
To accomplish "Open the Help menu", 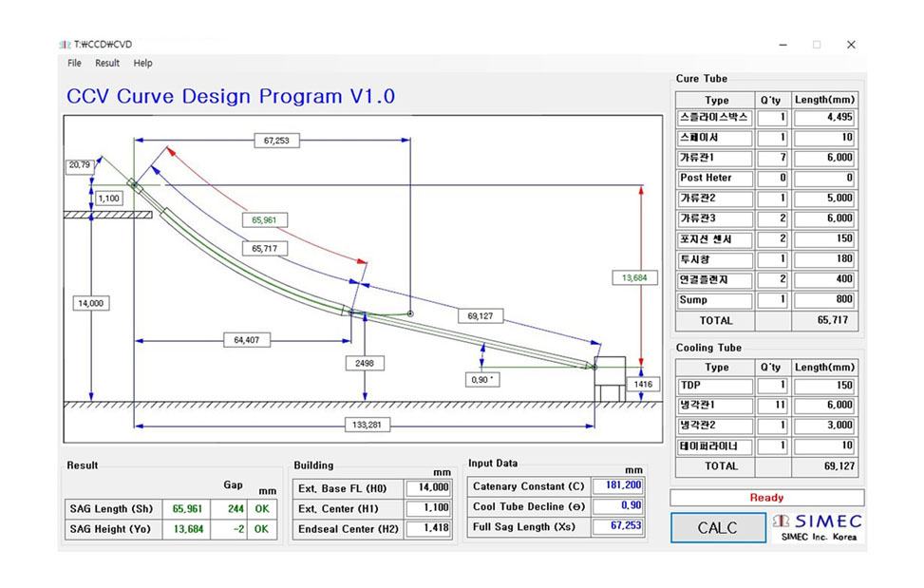I will [142, 64].
